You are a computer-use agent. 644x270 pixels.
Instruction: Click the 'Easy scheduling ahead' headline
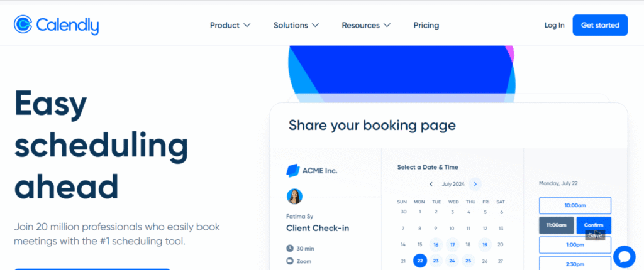101,144
